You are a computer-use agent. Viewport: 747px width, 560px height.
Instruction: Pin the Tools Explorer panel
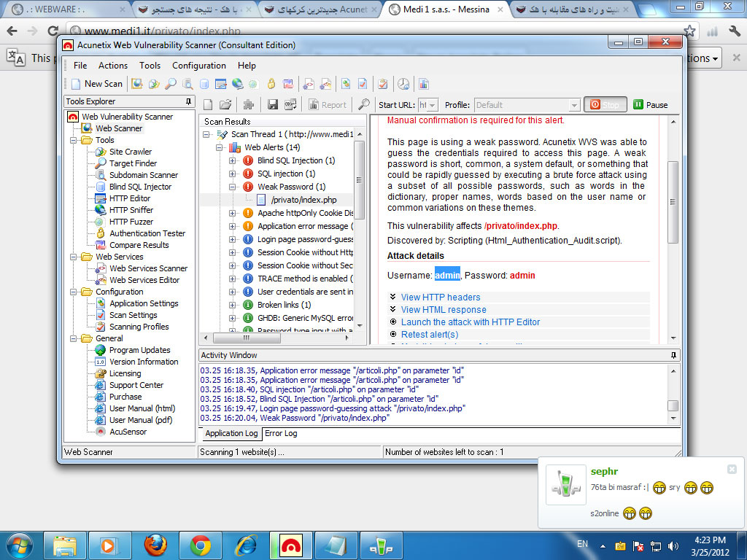click(x=189, y=101)
